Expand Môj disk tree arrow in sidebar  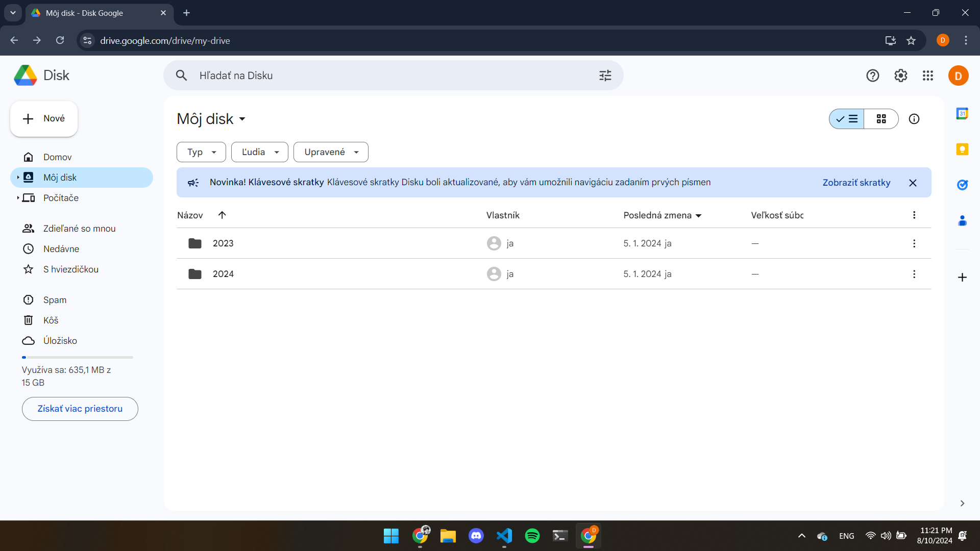(18, 178)
